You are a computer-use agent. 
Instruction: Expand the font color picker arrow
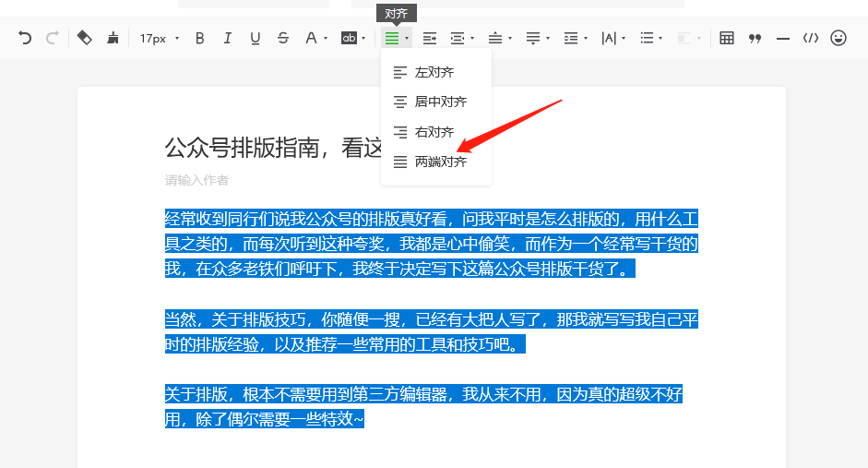(326, 38)
